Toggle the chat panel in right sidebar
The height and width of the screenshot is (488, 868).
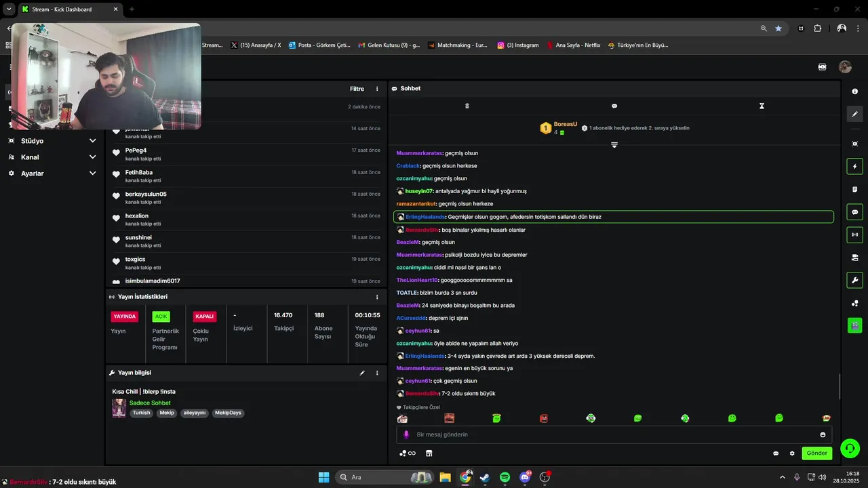[x=854, y=212]
